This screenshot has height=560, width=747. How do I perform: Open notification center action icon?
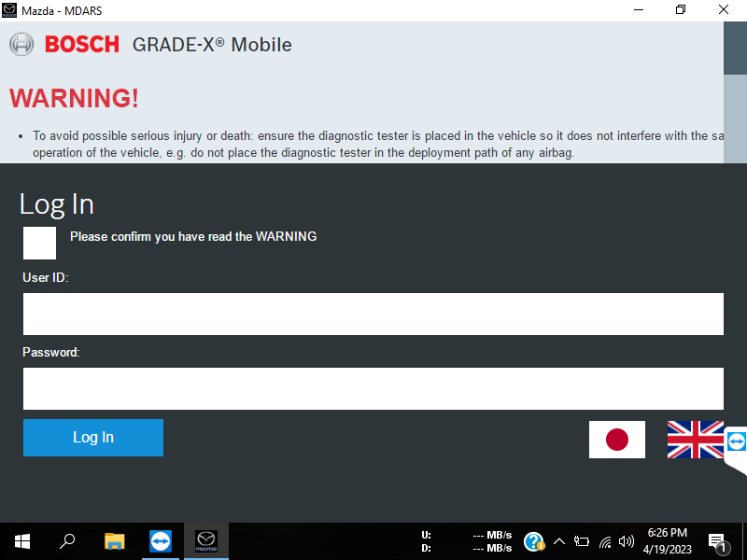coord(717,541)
